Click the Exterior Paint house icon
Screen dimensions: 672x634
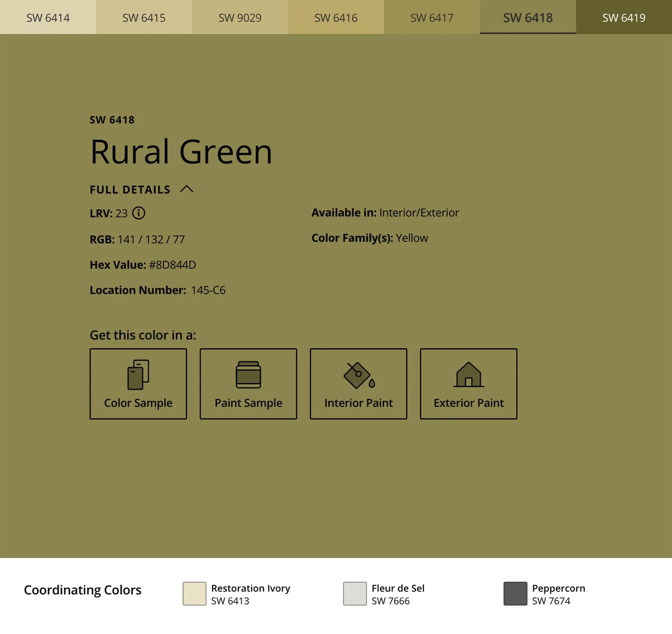pyautogui.click(x=469, y=374)
